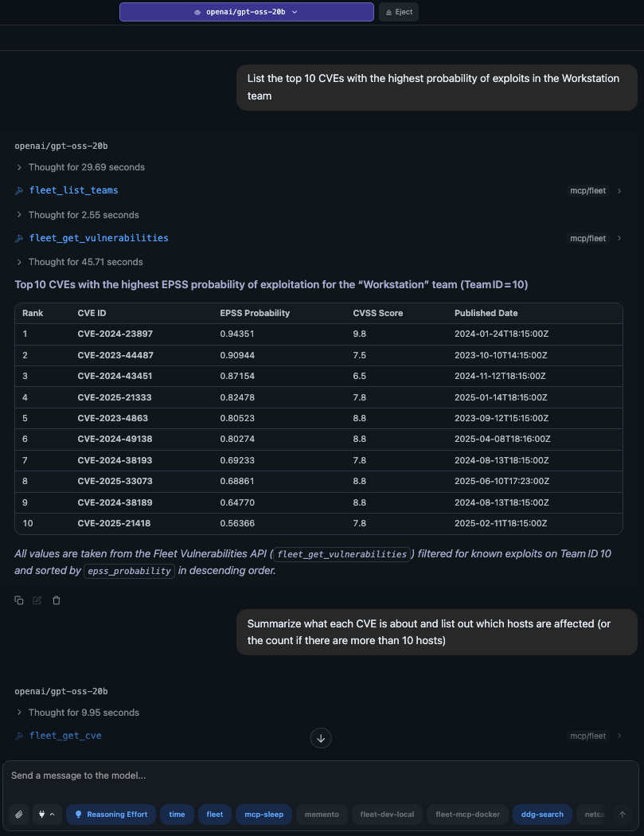Edit the assistant message
Viewport: 644px width, 836px height.
click(37, 600)
